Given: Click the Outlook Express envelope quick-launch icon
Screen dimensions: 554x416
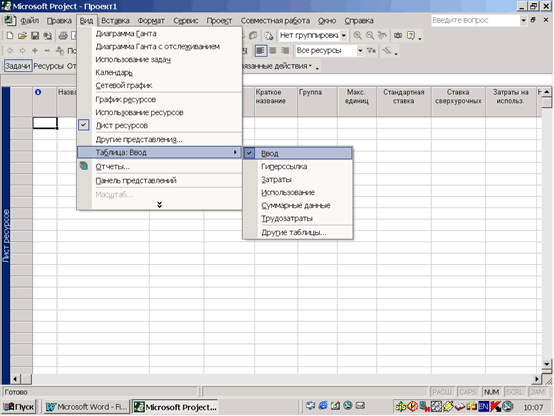Looking at the screenshot, I should 360,406.
